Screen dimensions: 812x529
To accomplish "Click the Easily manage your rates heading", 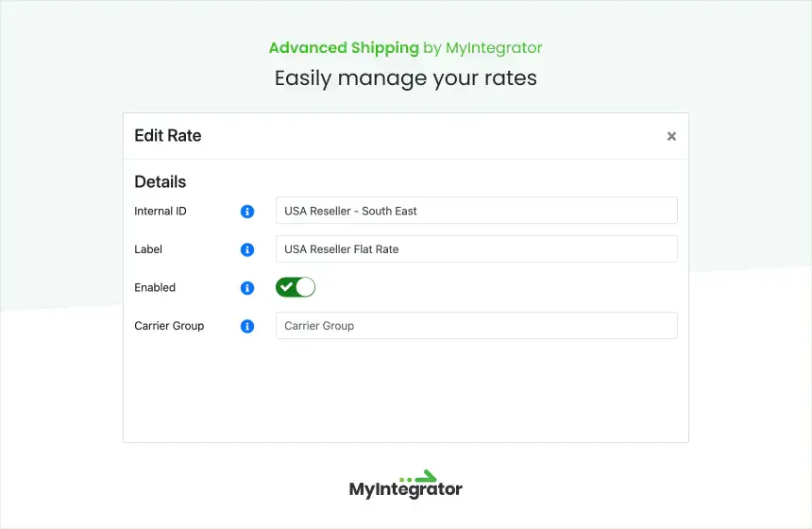I will point(405,78).
